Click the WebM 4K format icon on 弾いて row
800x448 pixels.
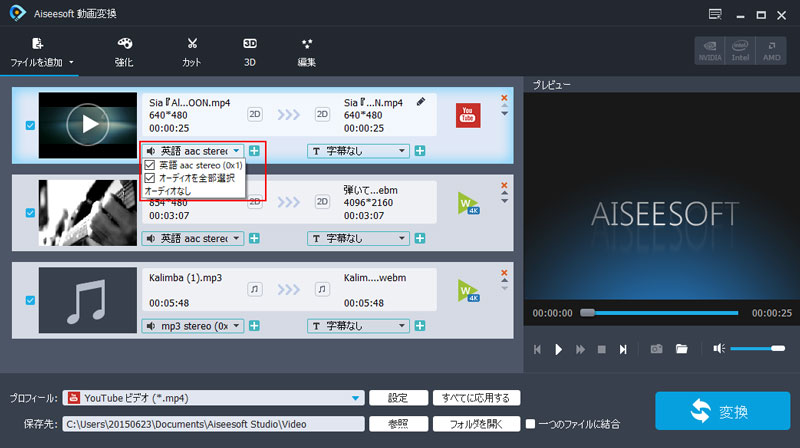pos(468,203)
